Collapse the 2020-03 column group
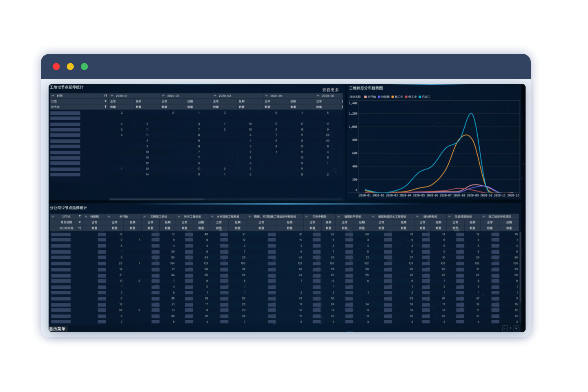 (215, 96)
